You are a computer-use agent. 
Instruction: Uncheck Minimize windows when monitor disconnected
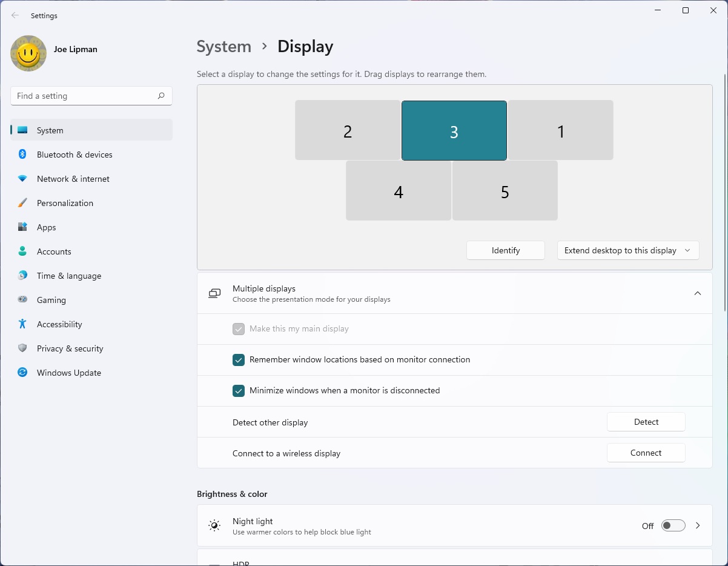(239, 391)
